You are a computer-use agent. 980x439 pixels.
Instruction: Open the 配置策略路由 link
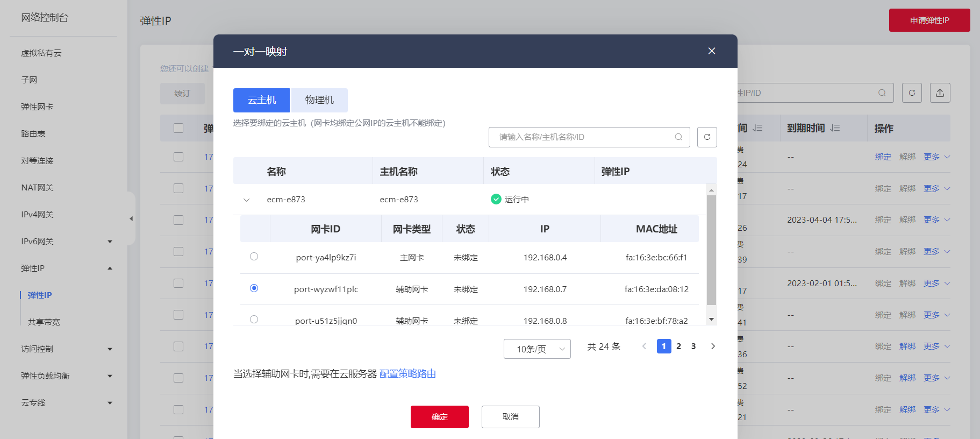[x=407, y=374]
